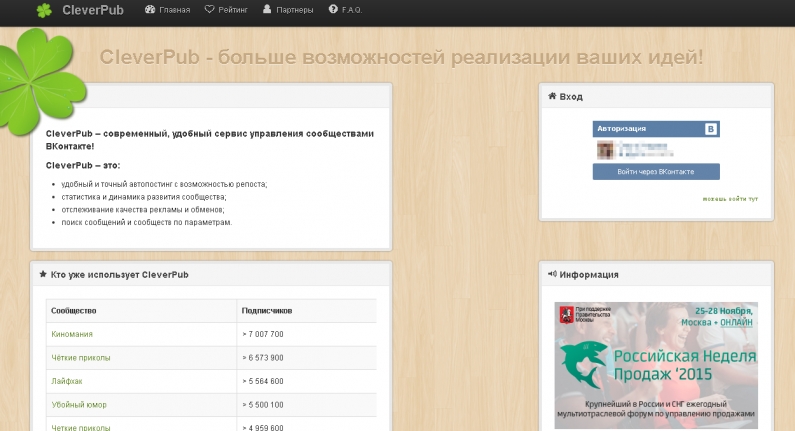Click the 'поиск сообщений и сообществ' bullet
795x431 pixels.
click(x=147, y=222)
